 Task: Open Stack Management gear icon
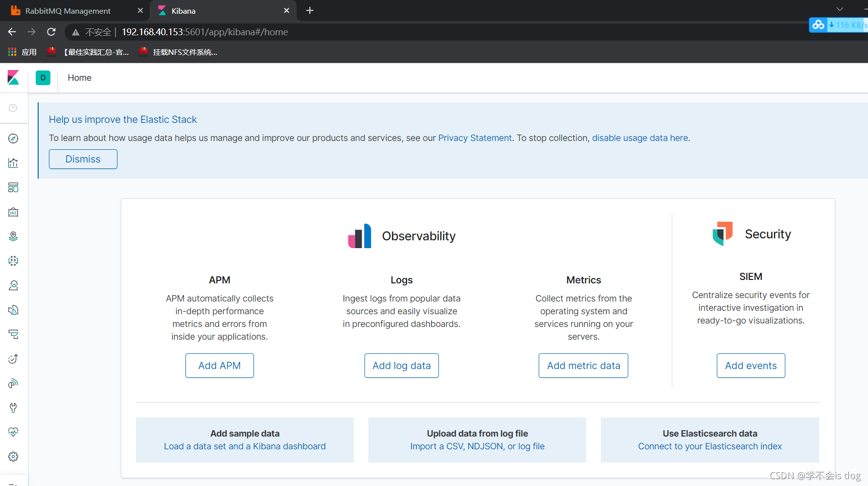tap(13, 456)
